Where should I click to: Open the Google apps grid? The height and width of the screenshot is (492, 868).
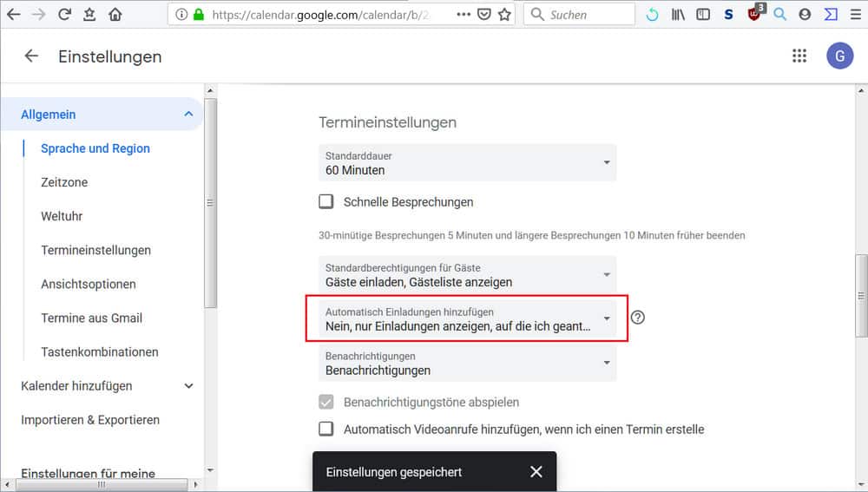tap(799, 56)
